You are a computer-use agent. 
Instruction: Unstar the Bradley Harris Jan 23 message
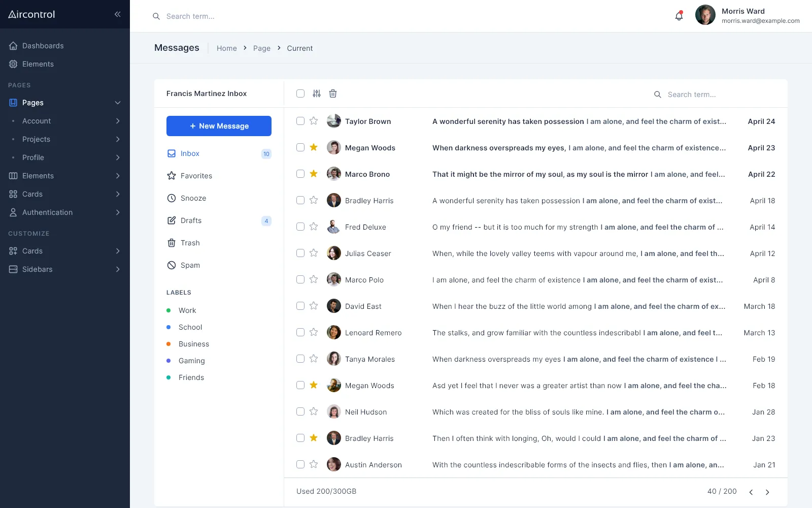(314, 438)
